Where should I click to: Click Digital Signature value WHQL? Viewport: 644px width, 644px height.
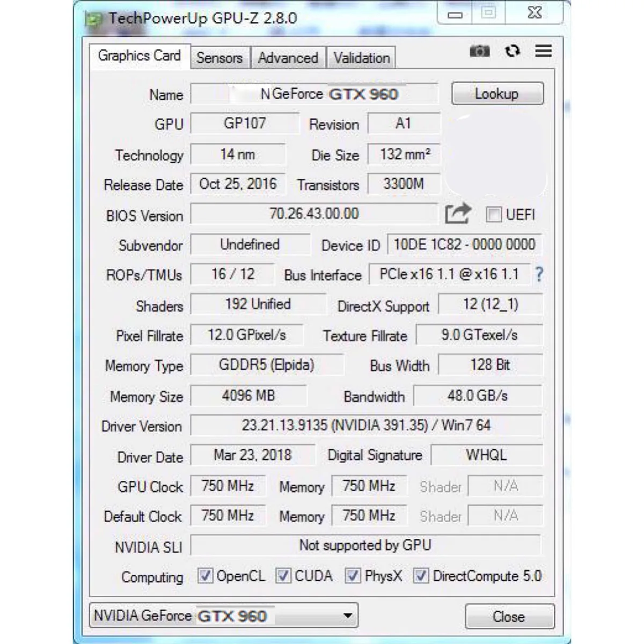[x=487, y=455]
